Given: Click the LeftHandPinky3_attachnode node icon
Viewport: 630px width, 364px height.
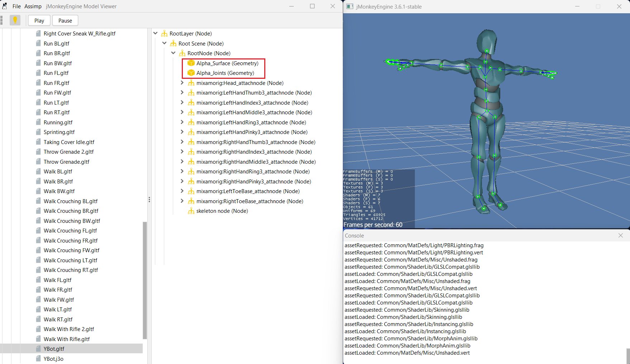Looking at the screenshot, I should (191, 132).
